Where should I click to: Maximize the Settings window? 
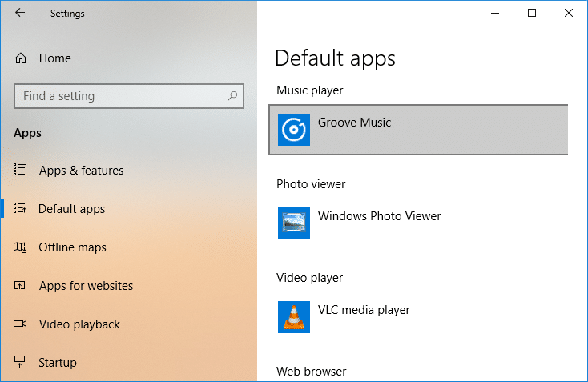(532, 13)
